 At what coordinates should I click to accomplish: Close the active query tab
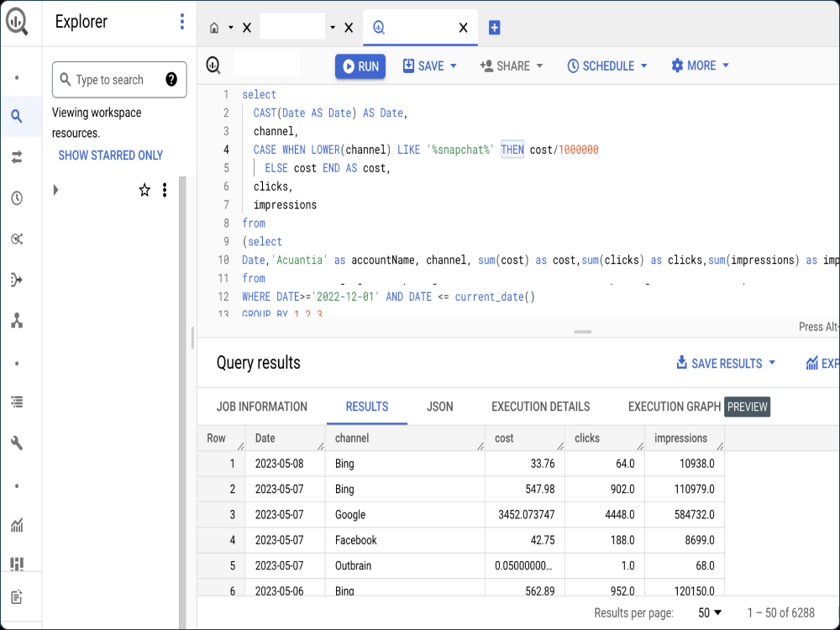point(464,28)
